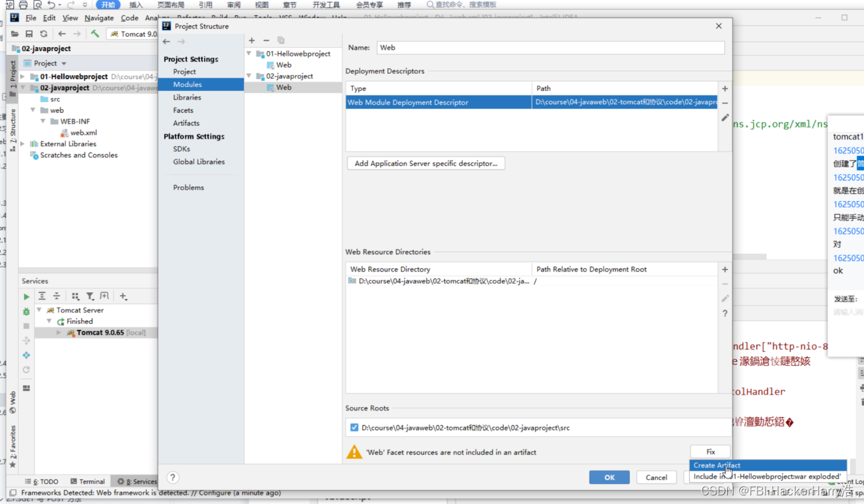
Task: Collapse the Tomcat Server node in Services
Action: tap(39, 310)
